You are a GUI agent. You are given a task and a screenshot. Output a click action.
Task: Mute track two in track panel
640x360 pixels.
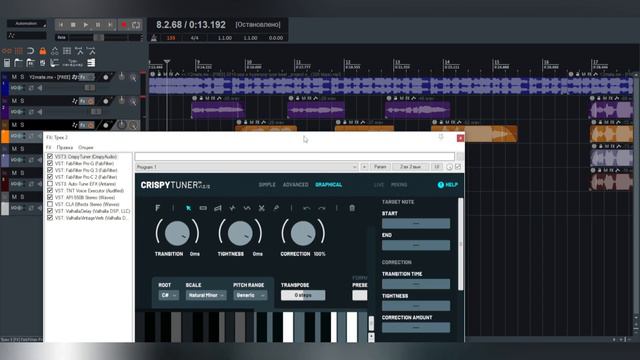tap(14, 101)
